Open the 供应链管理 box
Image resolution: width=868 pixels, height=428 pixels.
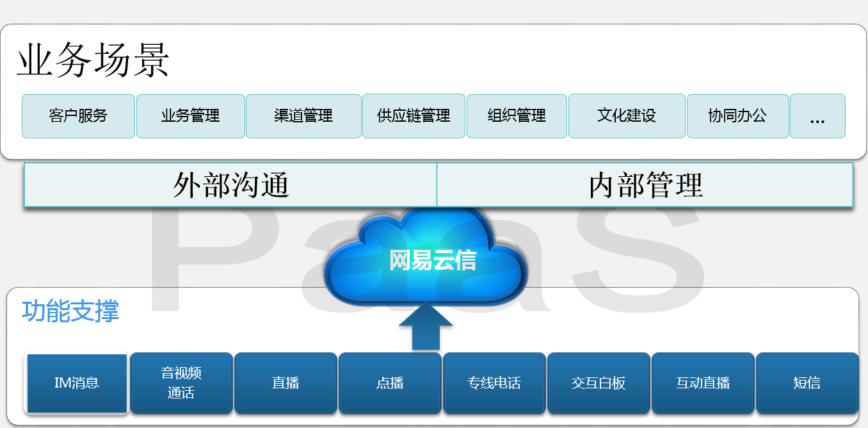[414, 116]
